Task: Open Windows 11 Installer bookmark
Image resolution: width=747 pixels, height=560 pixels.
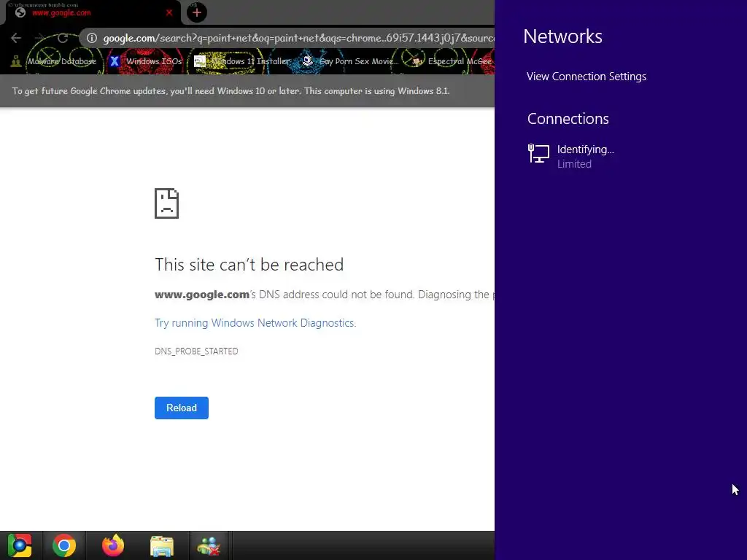Action: click(x=241, y=61)
